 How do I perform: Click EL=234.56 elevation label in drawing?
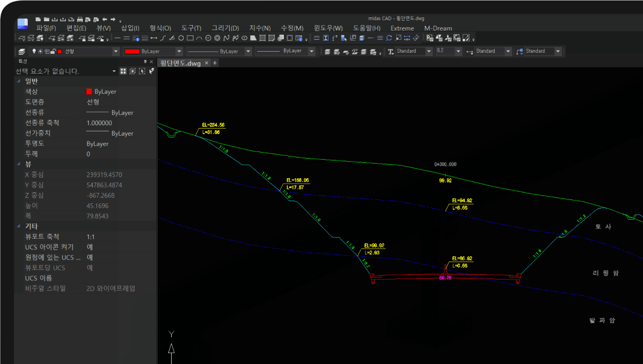click(x=213, y=125)
